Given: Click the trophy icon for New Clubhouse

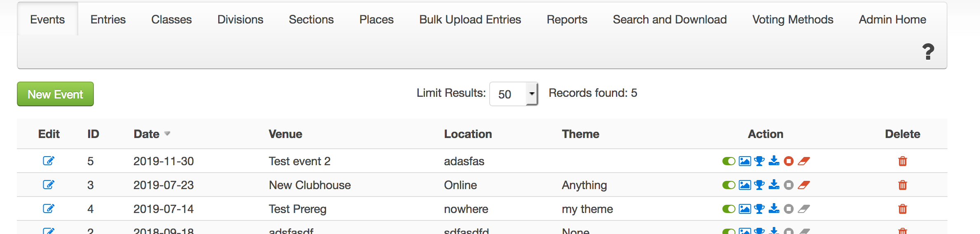Looking at the screenshot, I should (x=759, y=185).
